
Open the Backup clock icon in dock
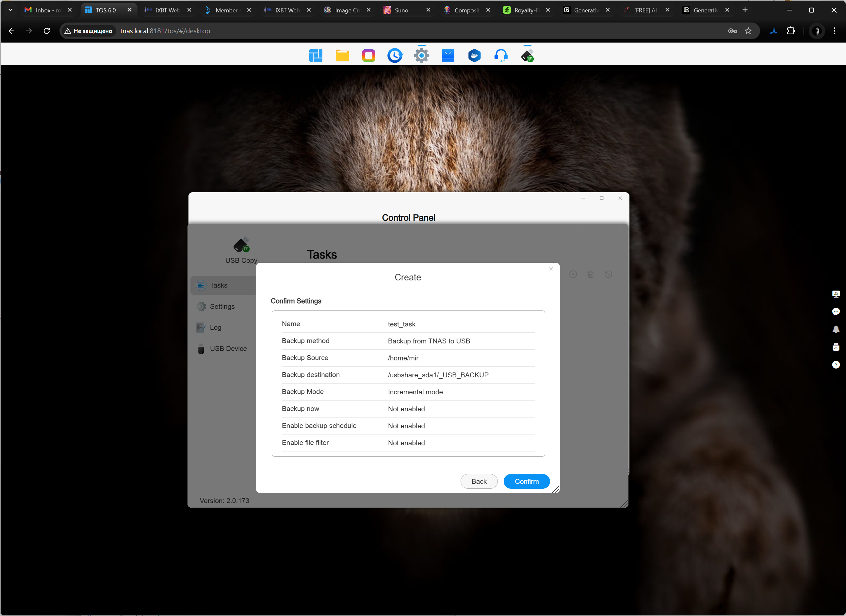pyautogui.click(x=395, y=55)
